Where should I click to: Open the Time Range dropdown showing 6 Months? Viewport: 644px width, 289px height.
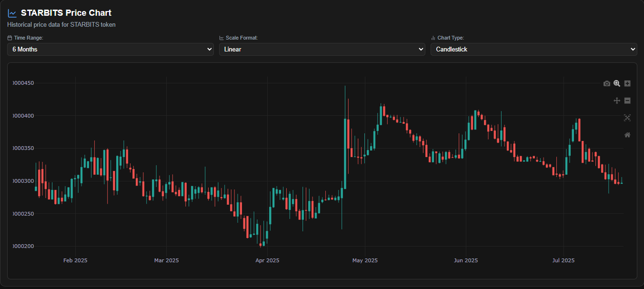click(111, 49)
